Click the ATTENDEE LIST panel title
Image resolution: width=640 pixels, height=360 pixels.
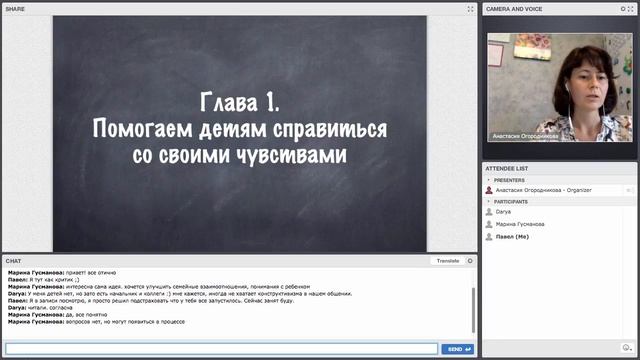(507, 169)
